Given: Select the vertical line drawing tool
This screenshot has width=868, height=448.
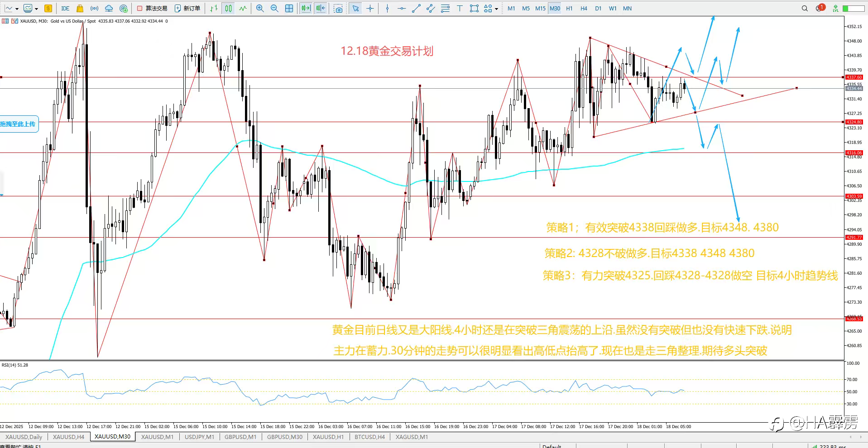Looking at the screenshot, I should tap(387, 8).
